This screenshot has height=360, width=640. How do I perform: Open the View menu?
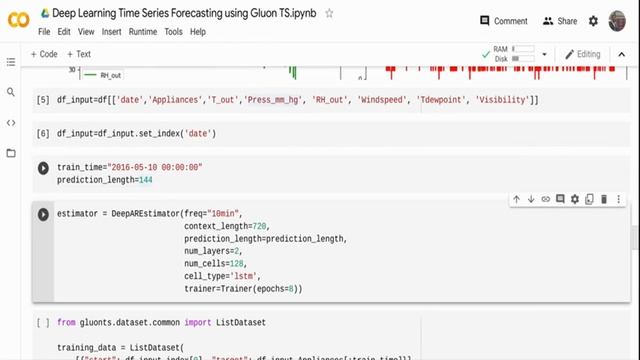(86, 32)
